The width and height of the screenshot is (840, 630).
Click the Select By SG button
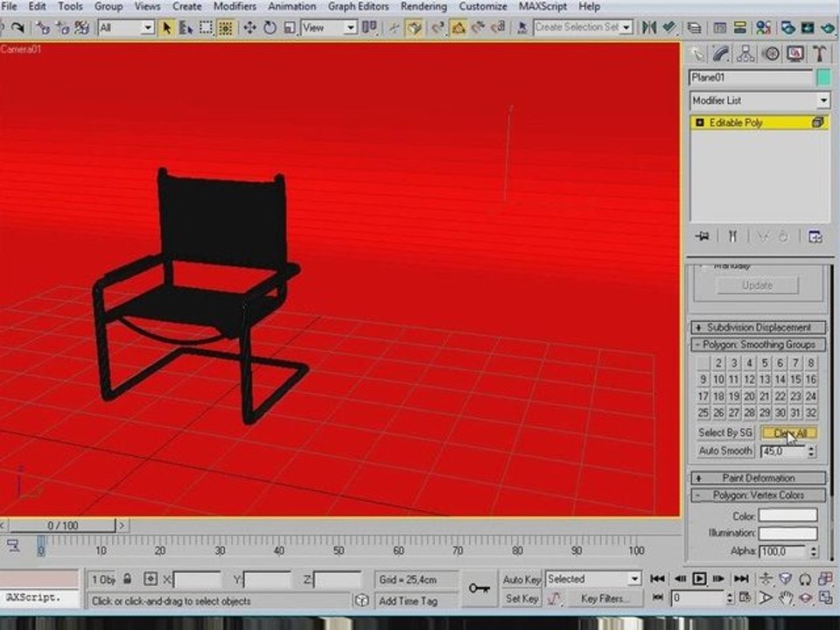(725, 433)
